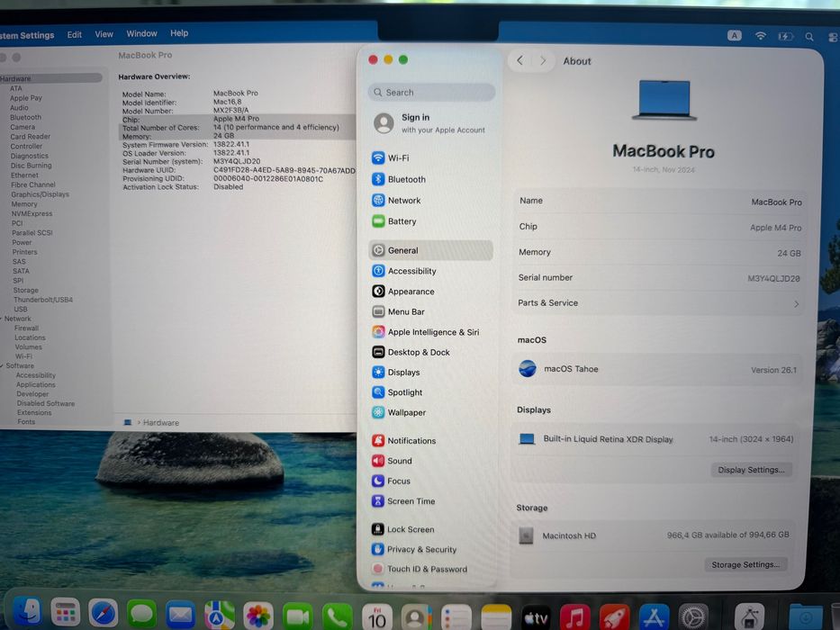
Task: Open Photos app from the Dock
Action: click(258, 616)
